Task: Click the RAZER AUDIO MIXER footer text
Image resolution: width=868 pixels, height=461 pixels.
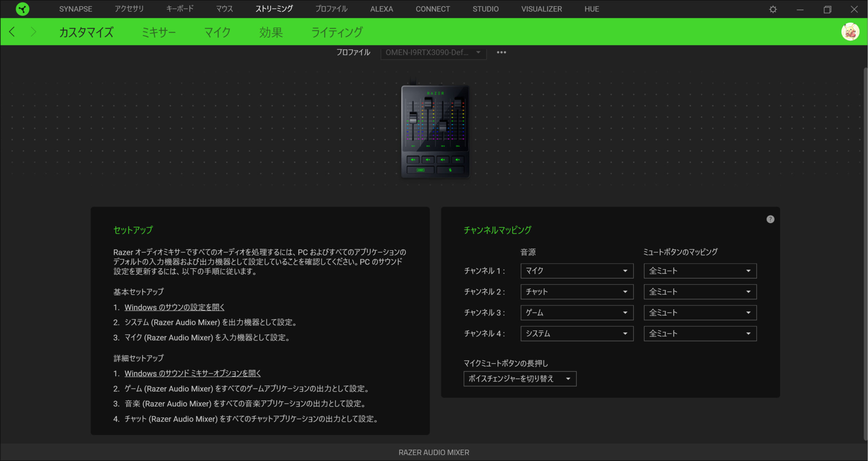Action: 434,453
